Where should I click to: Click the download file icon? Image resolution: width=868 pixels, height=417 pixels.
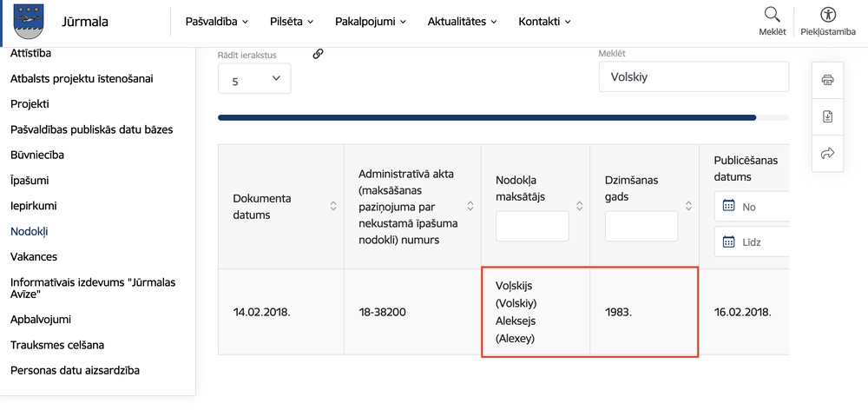pos(827,116)
